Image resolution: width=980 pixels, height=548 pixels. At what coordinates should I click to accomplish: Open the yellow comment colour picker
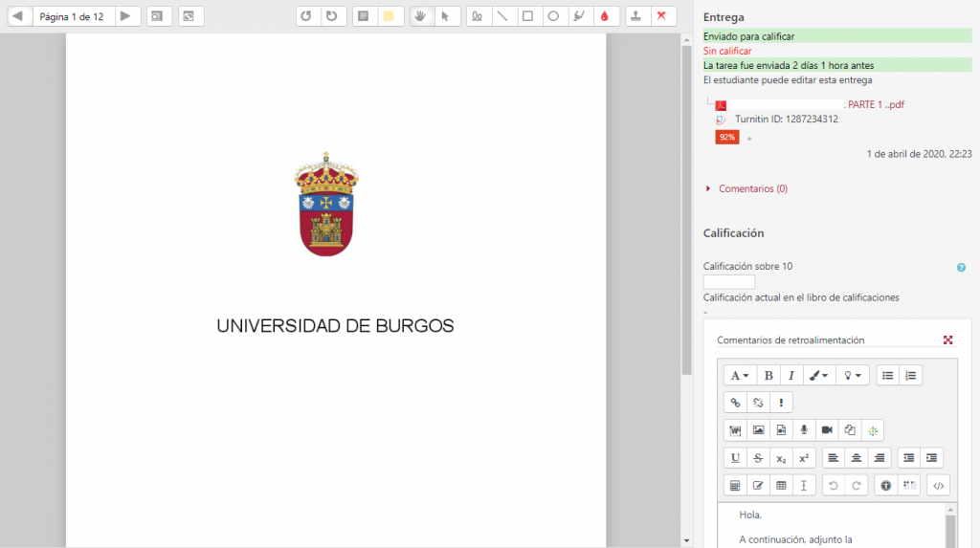coord(389,16)
